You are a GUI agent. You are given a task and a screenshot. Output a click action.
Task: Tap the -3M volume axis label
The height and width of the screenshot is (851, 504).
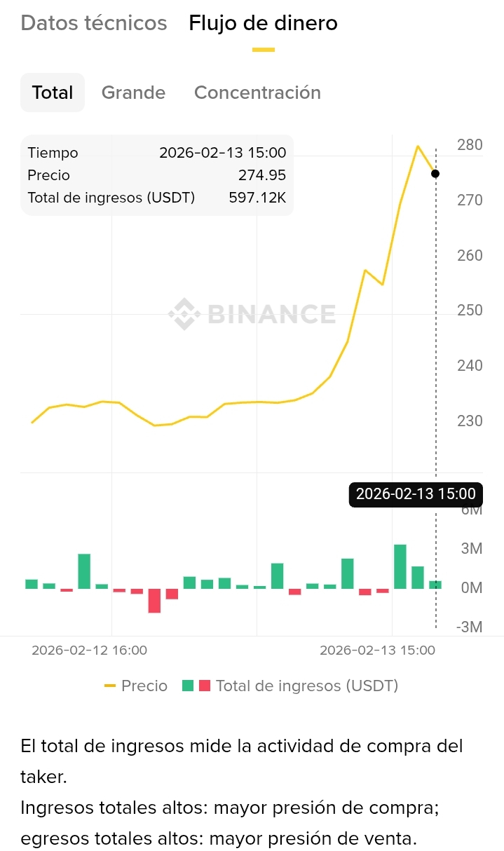click(x=469, y=627)
